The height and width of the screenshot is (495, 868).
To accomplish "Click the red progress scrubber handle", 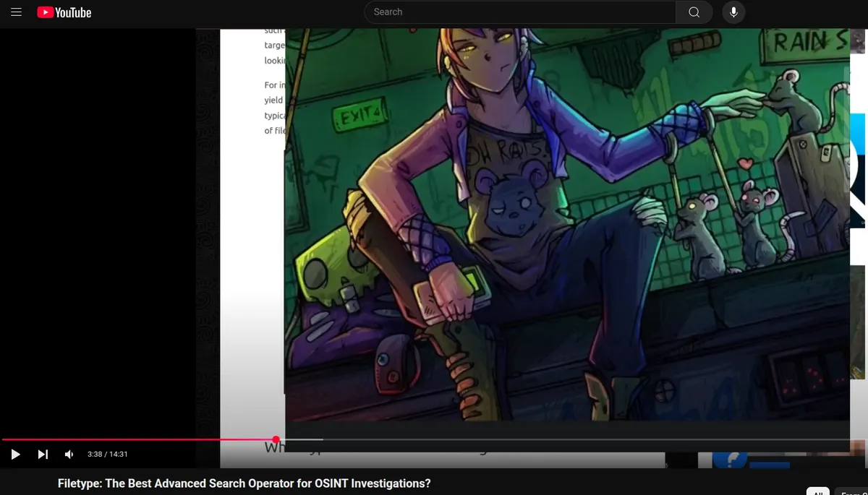I will (276, 439).
